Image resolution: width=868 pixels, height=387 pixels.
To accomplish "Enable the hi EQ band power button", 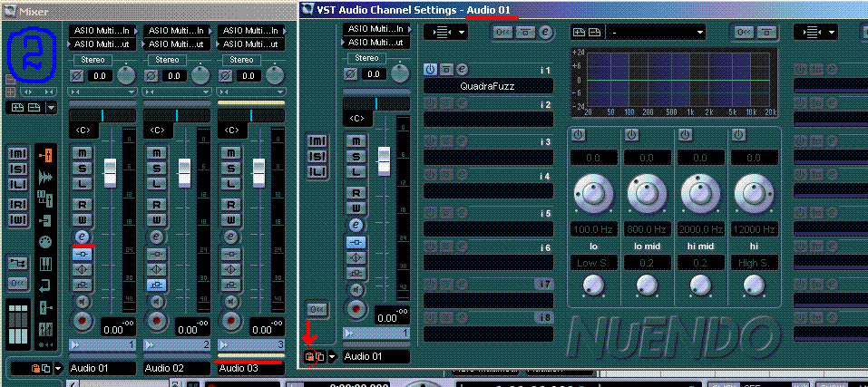I will [x=738, y=134].
